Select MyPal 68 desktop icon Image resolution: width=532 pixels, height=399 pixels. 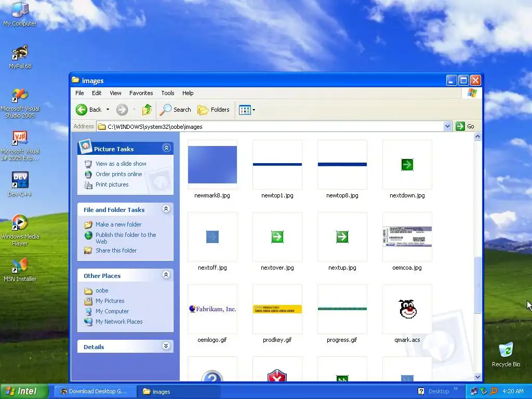[x=20, y=57]
